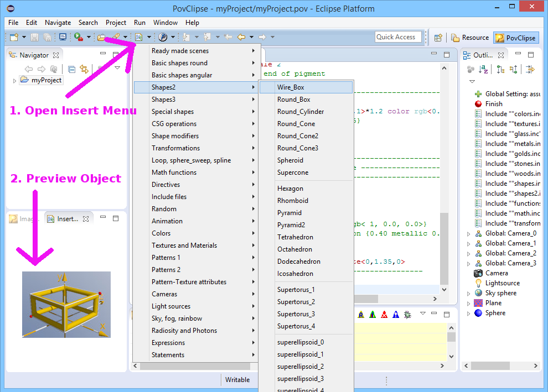Click the Run external tools icon
Image resolution: width=548 pixels, height=392 pixels.
point(79,37)
